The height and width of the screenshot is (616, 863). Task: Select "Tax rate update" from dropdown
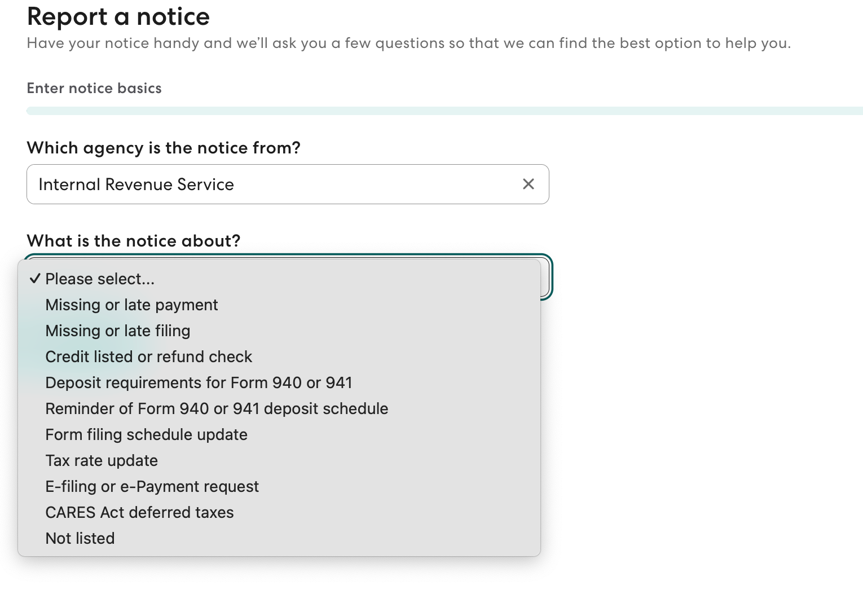coord(102,460)
